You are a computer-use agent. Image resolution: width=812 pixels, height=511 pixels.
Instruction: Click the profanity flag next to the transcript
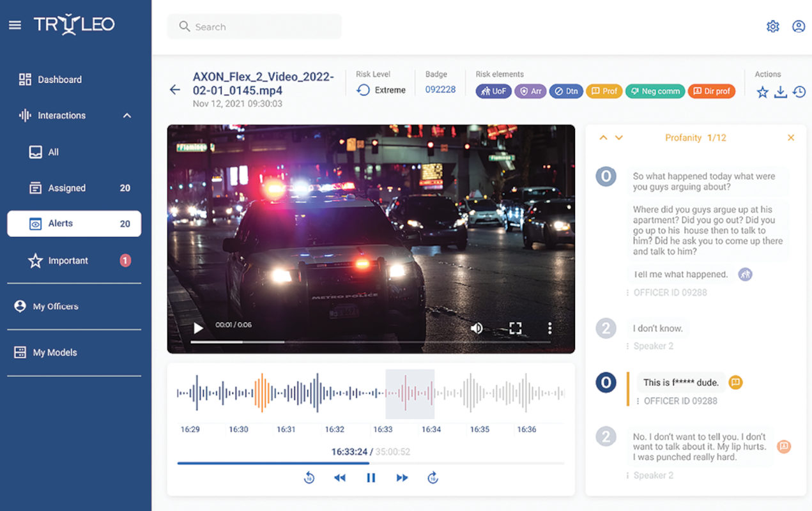pos(736,382)
